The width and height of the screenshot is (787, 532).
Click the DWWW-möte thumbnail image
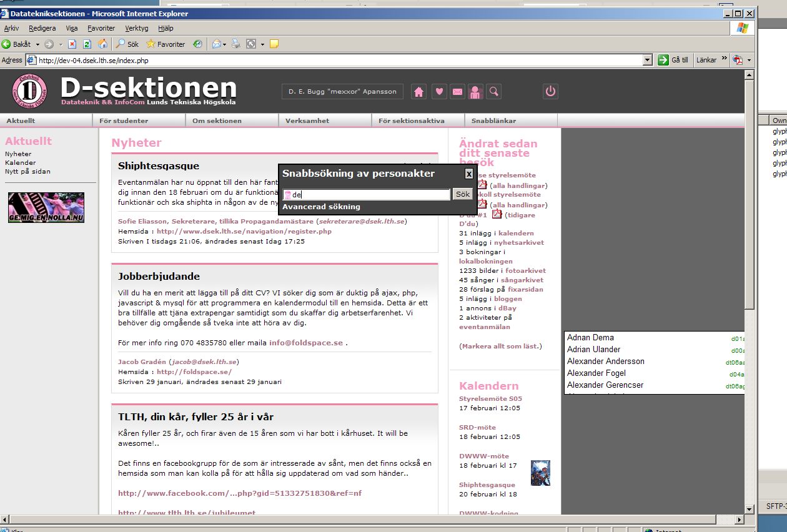coord(540,473)
